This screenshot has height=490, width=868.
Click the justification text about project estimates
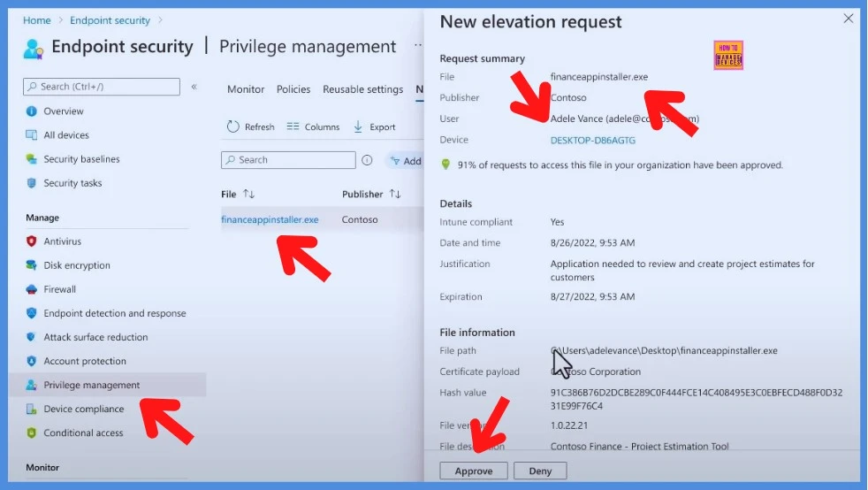(682, 270)
